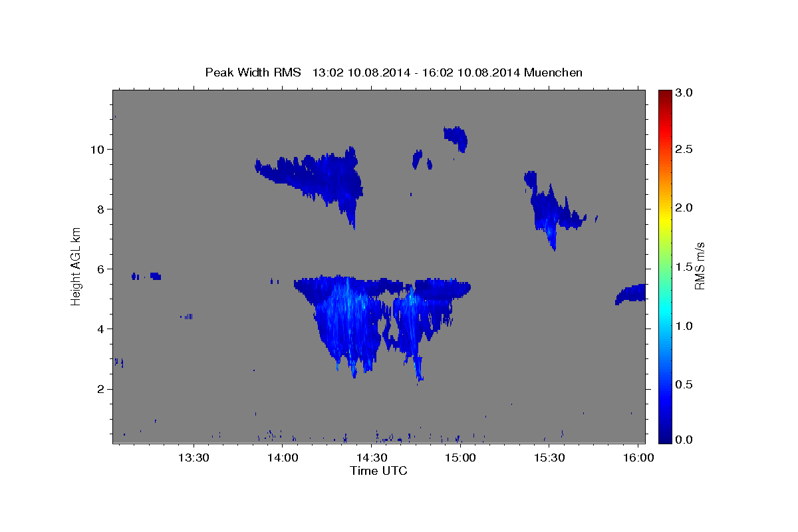Click the '14:00' time axis label
This screenshot has height=532, width=798.
282,458
